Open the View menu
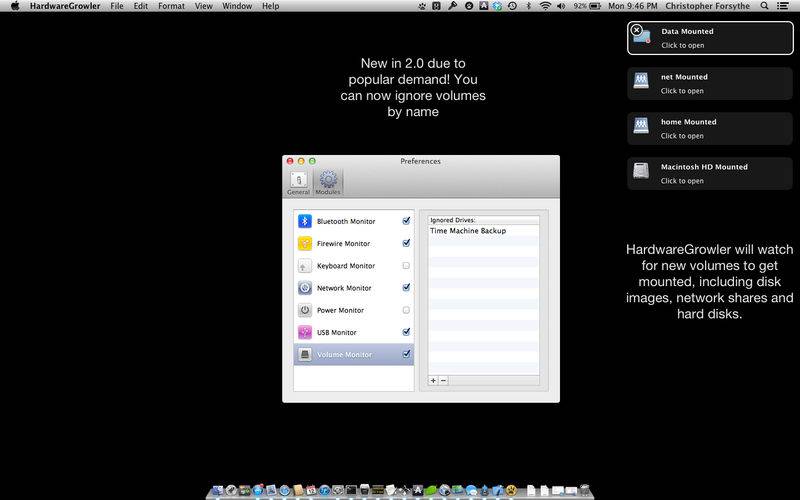 click(x=204, y=6)
